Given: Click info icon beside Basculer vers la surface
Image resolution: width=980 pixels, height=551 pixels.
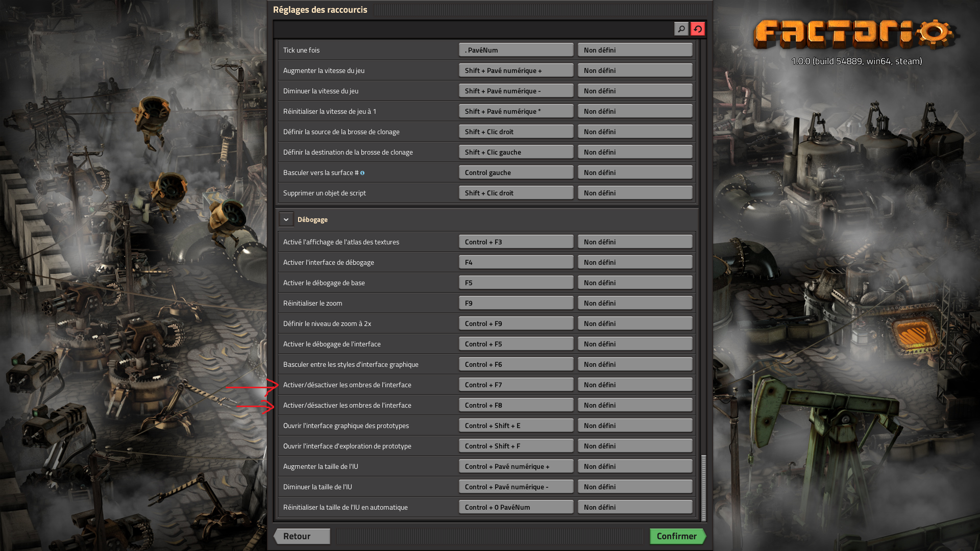Looking at the screenshot, I should (x=362, y=173).
